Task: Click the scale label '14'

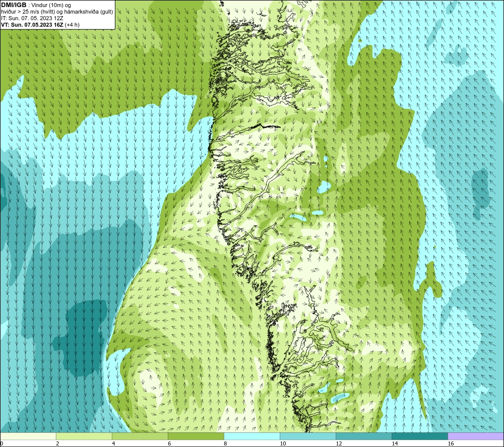Action: pos(395,444)
